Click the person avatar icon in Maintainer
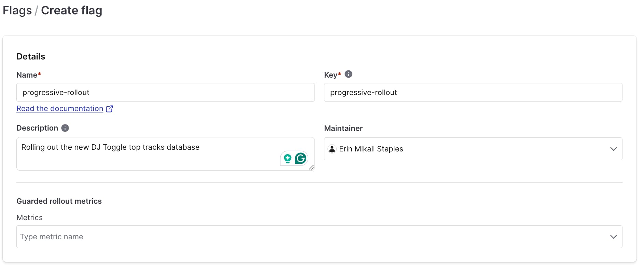644x268 pixels. coord(332,149)
